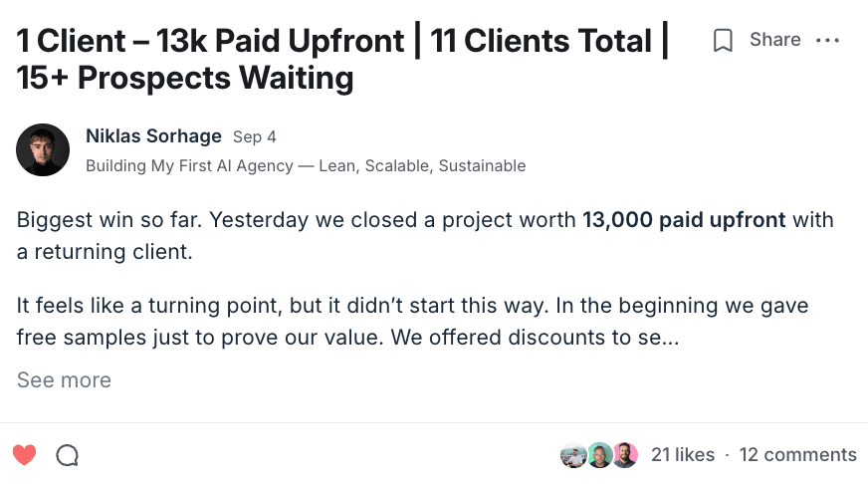Click the bold 13,000 paid upfront text
The width and height of the screenshot is (868, 484).
point(684,219)
